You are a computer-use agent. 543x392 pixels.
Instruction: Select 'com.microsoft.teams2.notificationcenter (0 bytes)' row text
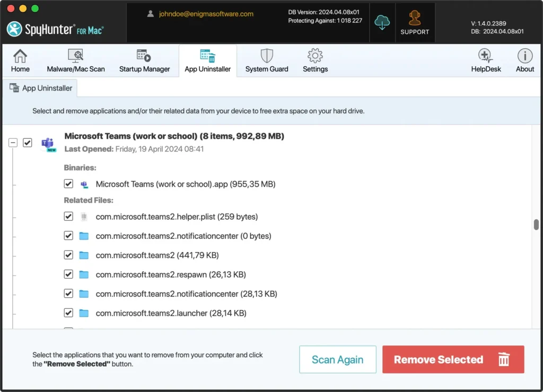(183, 236)
